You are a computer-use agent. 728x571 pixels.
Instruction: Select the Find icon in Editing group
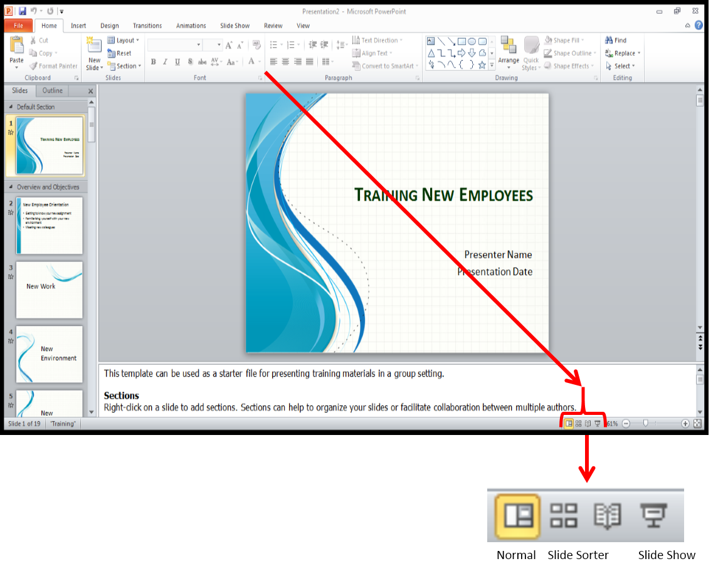point(618,39)
